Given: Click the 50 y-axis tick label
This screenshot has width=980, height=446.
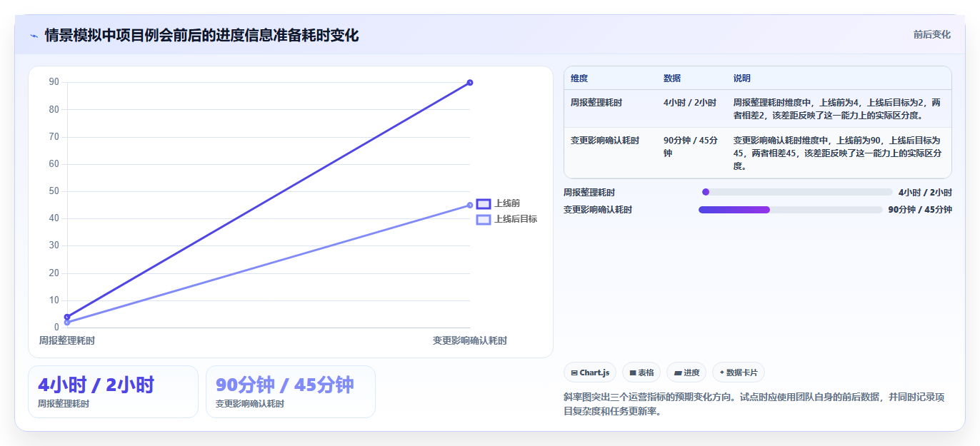Looking at the screenshot, I should coord(54,191).
